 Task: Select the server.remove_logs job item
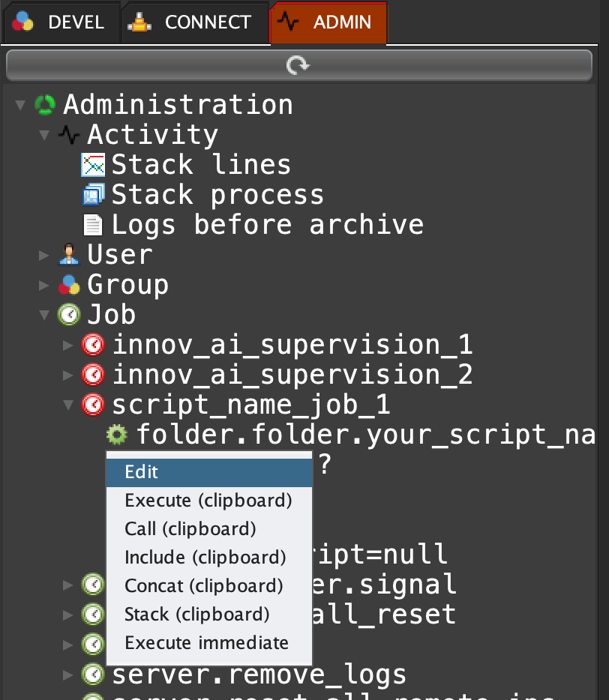point(259,675)
